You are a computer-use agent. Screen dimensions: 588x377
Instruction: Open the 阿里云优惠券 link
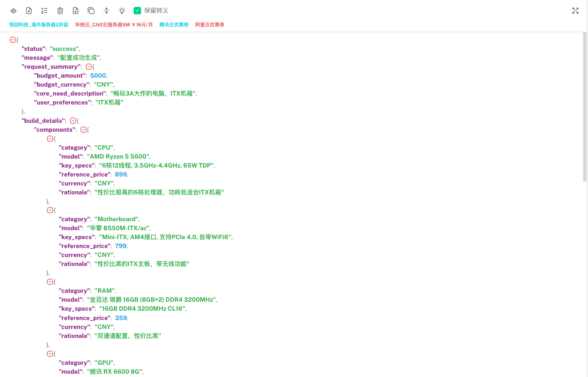point(210,25)
